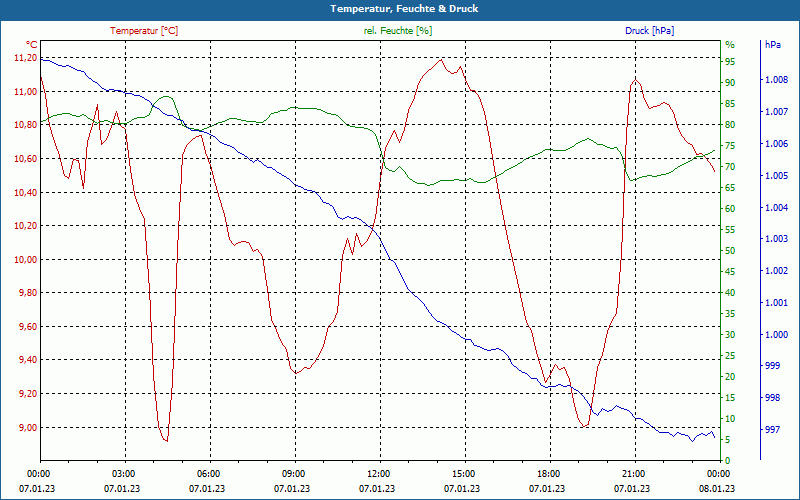Select the 10,40 temperature axis value
The height and width of the screenshot is (500, 800).
(x=26, y=192)
